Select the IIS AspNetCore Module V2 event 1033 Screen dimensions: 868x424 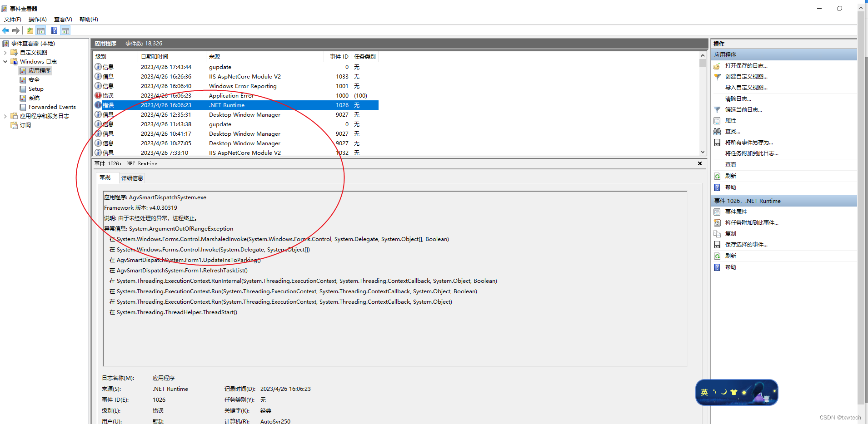click(235, 77)
